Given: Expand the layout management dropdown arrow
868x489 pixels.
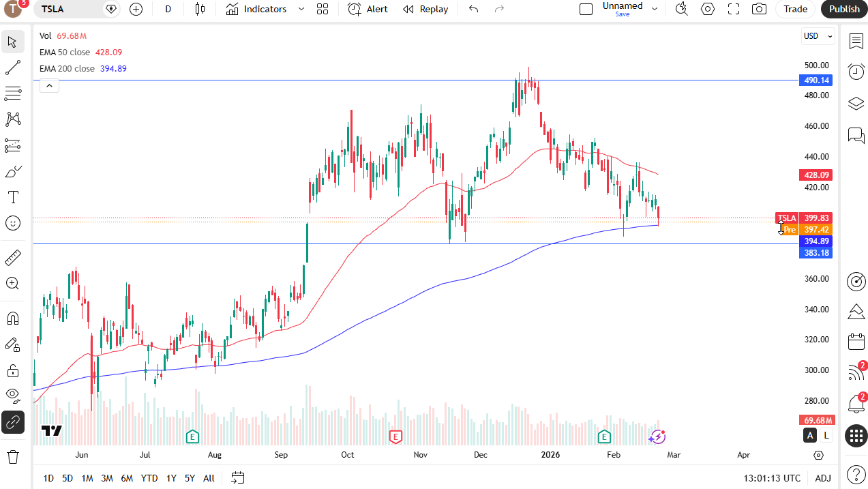Looking at the screenshot, I should [655, 9].
